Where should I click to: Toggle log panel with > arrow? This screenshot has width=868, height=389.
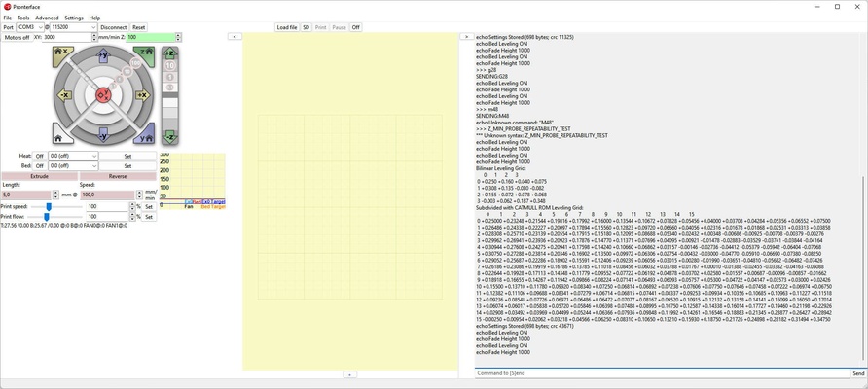tap(467, 37)
